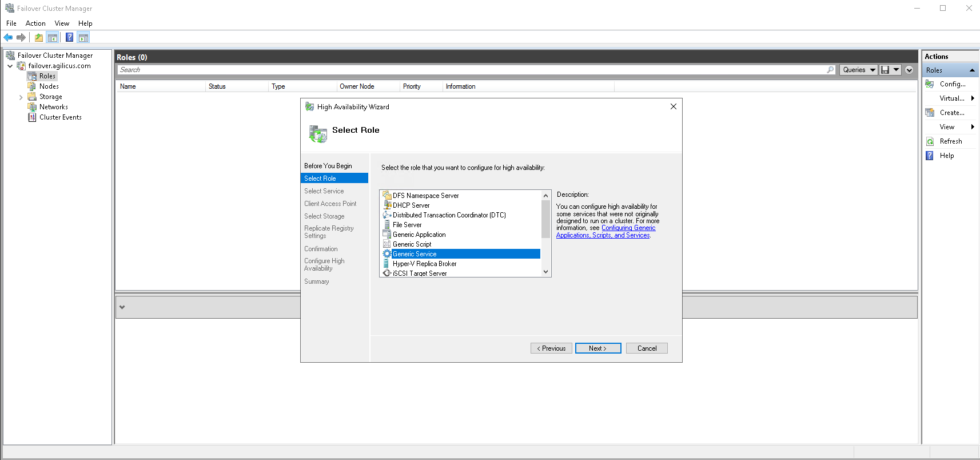Toggle Show/Hide Console Tree toolbar icon
The image size is (980, 460).
(x=53, y=38)
